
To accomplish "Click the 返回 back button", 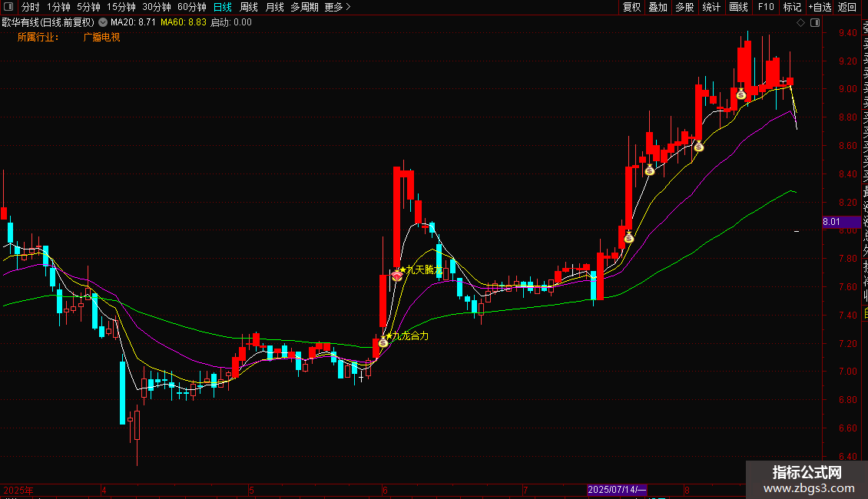I will coord(847,7).
